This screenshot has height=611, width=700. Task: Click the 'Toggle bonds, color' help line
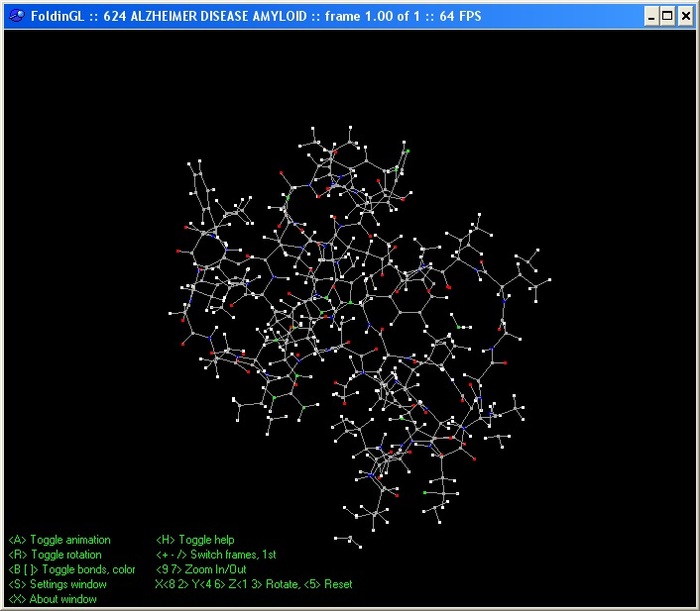(71, 570)
